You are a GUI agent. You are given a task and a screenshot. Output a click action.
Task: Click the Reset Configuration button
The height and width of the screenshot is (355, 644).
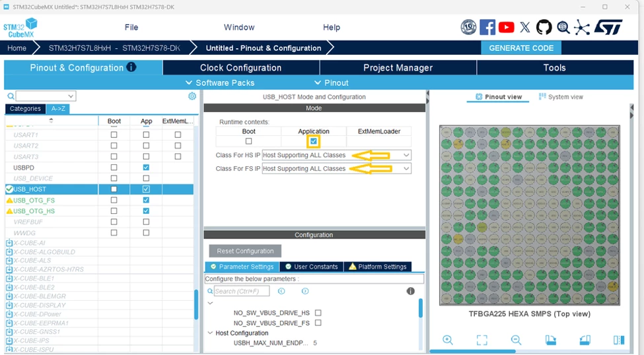[x=245, y=251]
